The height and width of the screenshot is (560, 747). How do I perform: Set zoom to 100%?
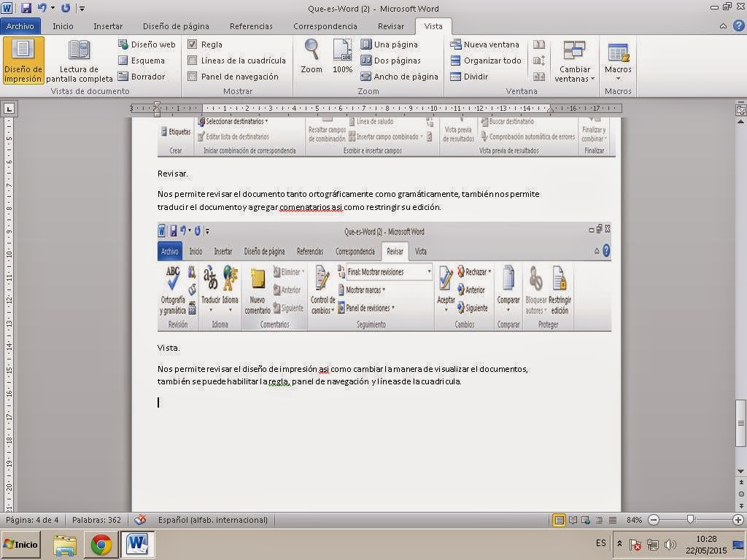click(x=344, y=58)
